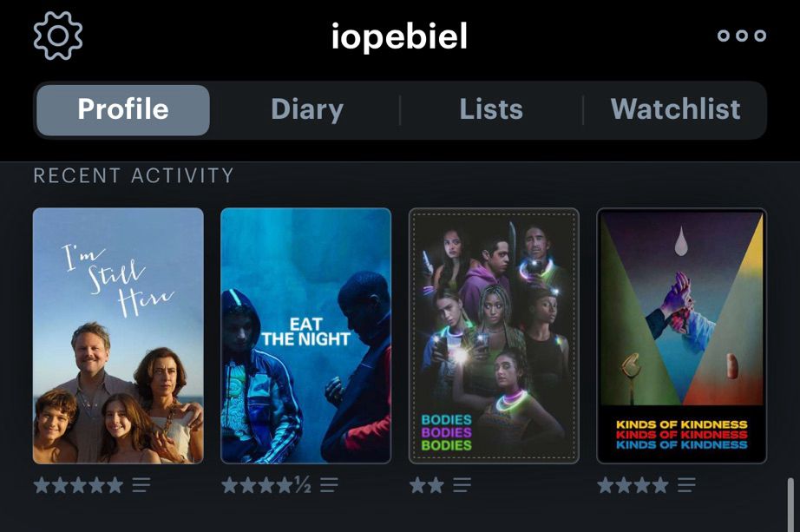
Task: Open review icon under Bodies Bodies Bodies
Action: 462,484
